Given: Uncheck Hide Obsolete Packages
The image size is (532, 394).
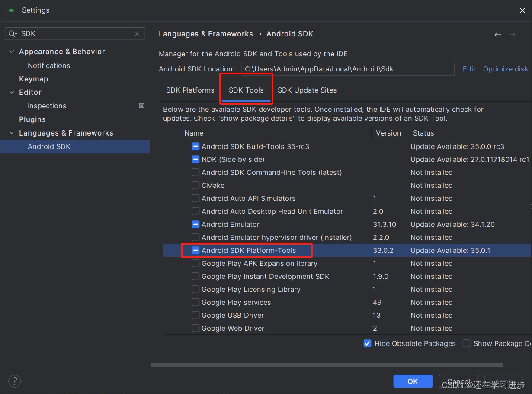Looking at the screenshot, I should point(367,343).
